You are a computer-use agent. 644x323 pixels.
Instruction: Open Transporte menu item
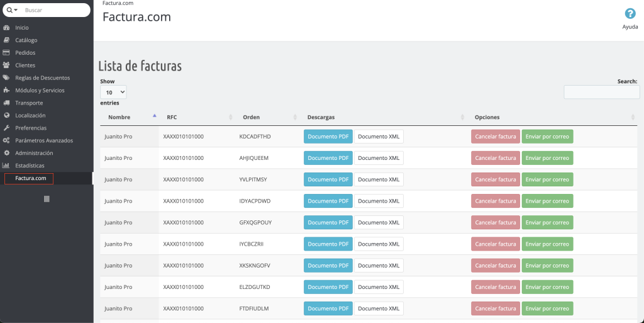[29, 103]
